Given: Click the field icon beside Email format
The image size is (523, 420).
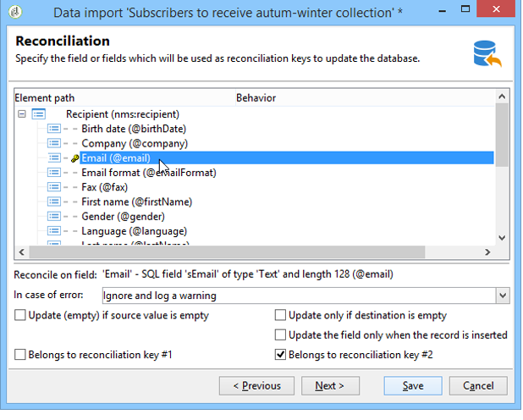Looking at the screenshot, I should pos(53,173).
